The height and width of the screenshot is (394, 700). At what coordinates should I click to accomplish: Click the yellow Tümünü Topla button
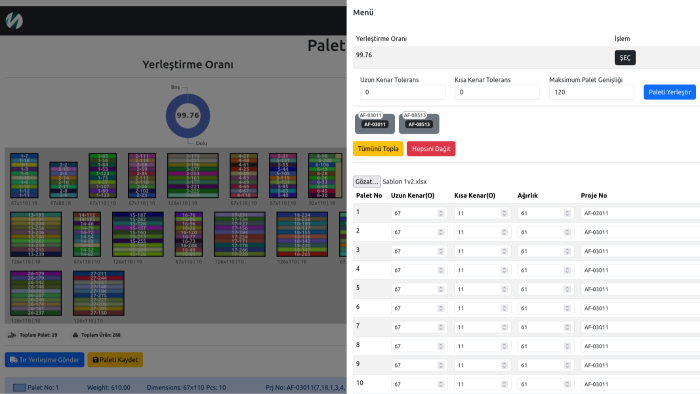coord(378,149)
